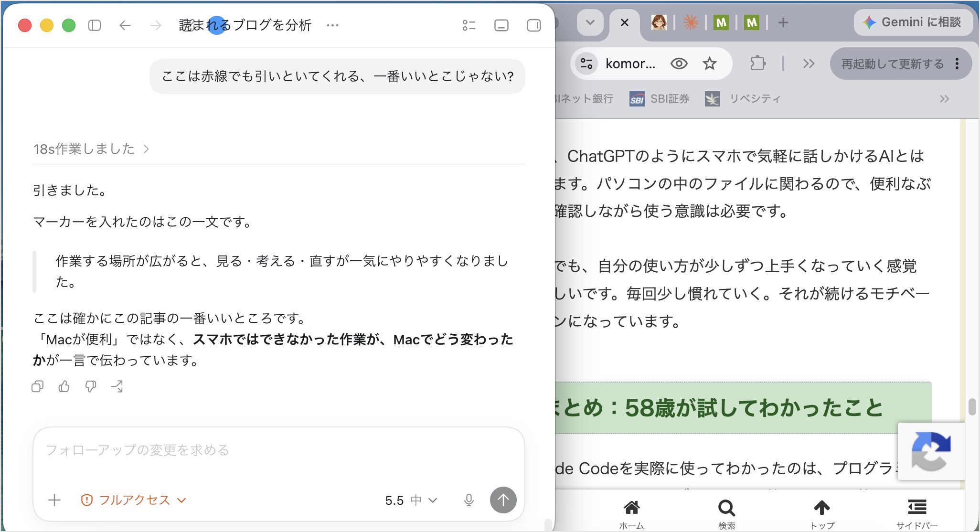Open the 5.5 中 model selector

(411, 500)
